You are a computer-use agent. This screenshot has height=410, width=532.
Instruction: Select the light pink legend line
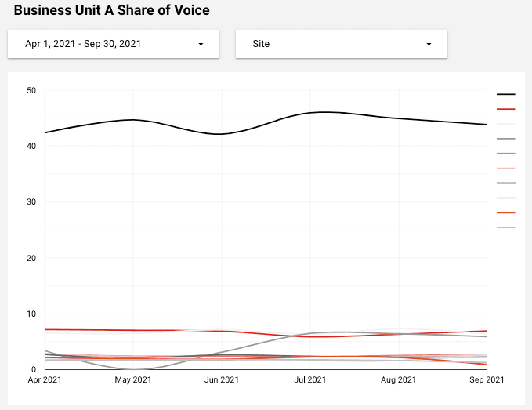(505, 169)
